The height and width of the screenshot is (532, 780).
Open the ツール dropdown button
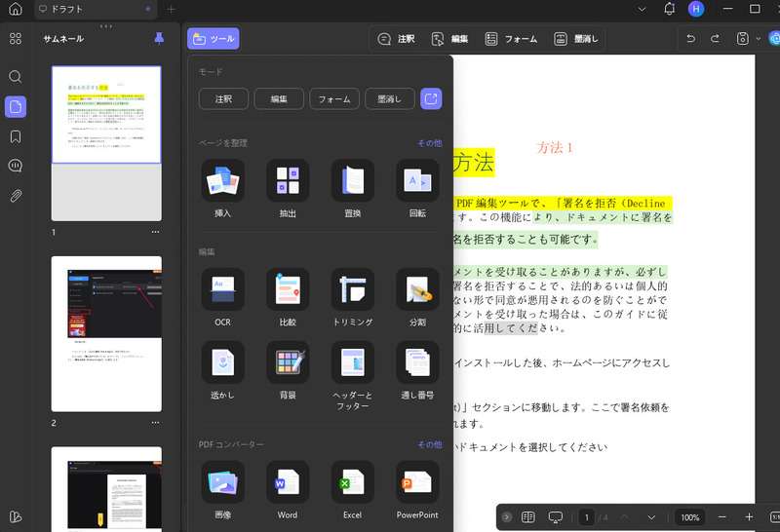point(214,39)
